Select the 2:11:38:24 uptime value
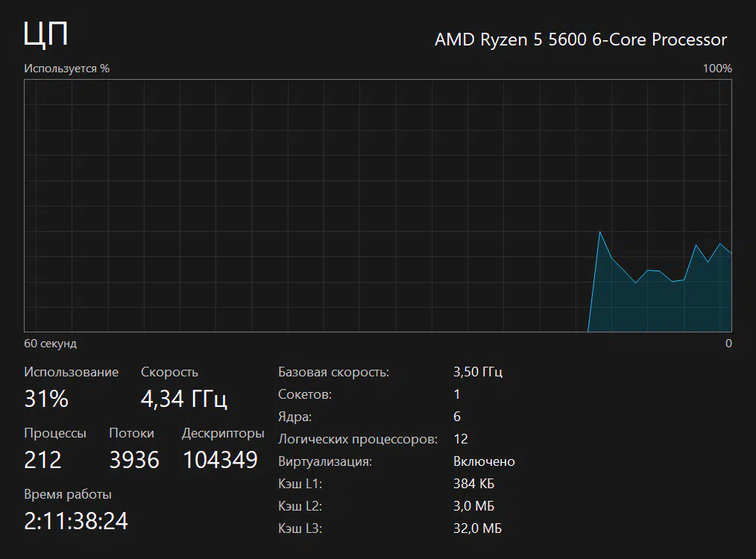Image resolution: width=756 pixels, height=559 pixels. [76, 521]
